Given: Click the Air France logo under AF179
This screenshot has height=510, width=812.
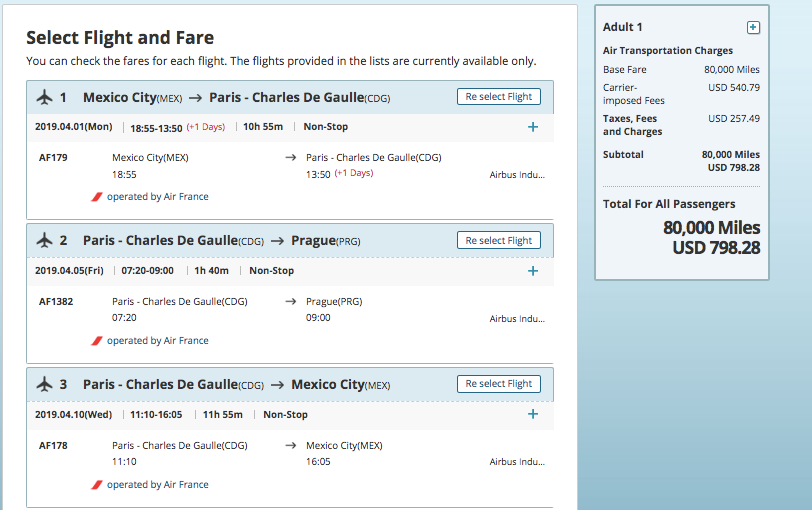Looking at the screenshot, I should [x=97, y=197].
